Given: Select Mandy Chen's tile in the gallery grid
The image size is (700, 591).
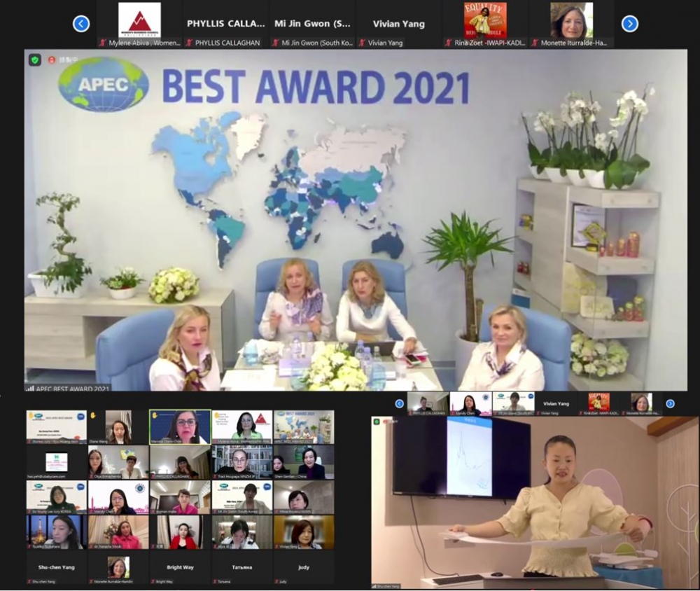Looking at the screenshot, I should [x=118, y=497].
